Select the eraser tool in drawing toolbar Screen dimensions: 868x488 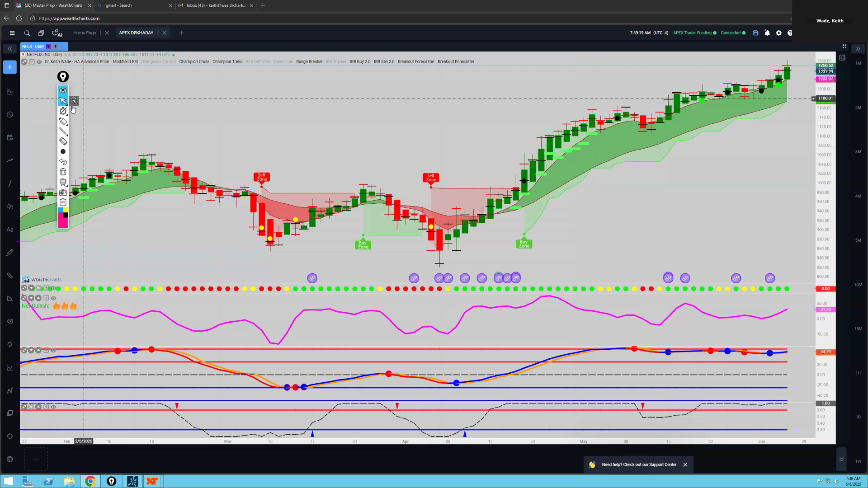[63, 141]
